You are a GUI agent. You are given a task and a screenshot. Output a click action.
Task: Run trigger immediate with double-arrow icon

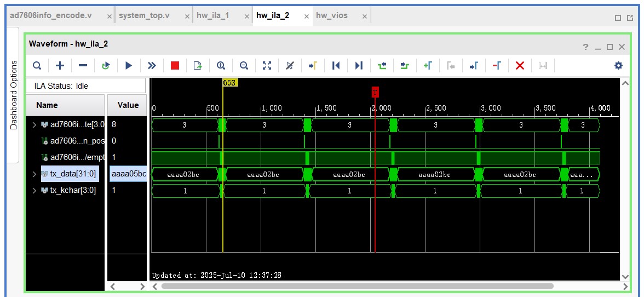[152, 65]
